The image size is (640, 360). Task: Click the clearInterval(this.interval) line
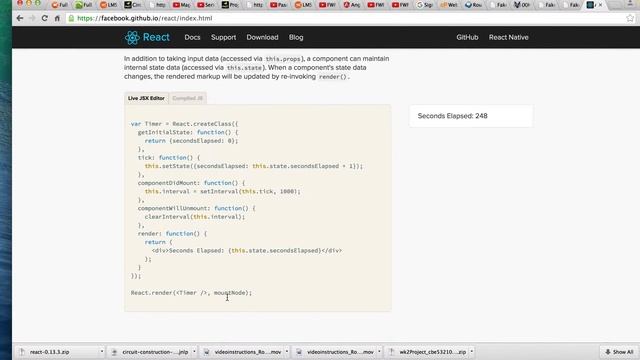(x=195, y=217)
